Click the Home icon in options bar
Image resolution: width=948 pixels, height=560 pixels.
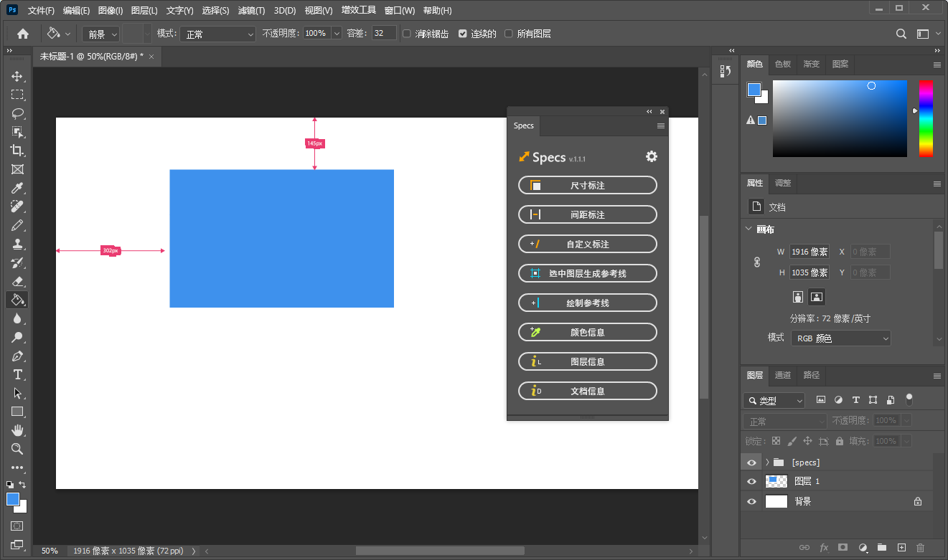[23, 33]
